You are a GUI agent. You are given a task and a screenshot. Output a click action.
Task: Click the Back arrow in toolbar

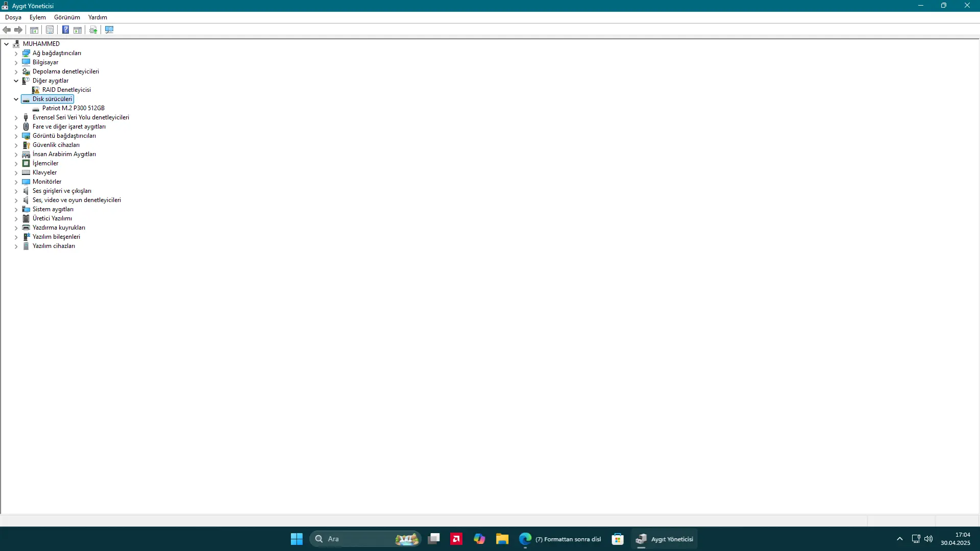click(7, 30)
